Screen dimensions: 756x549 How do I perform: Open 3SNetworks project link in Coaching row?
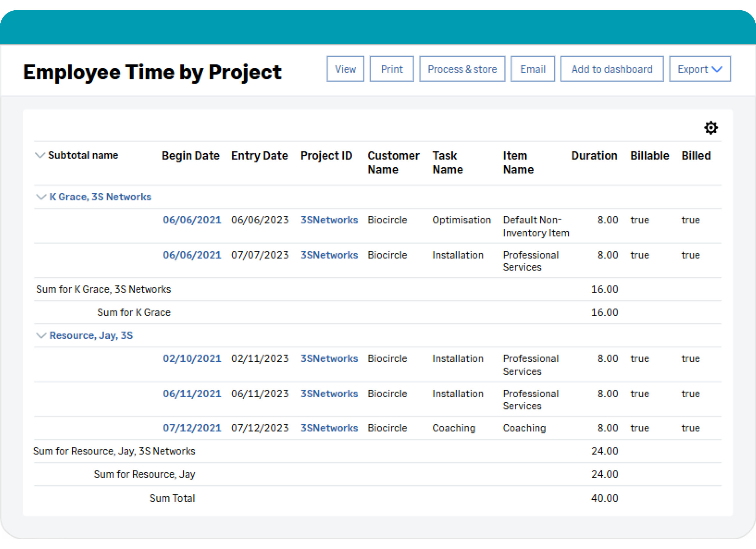coord(329,428)
